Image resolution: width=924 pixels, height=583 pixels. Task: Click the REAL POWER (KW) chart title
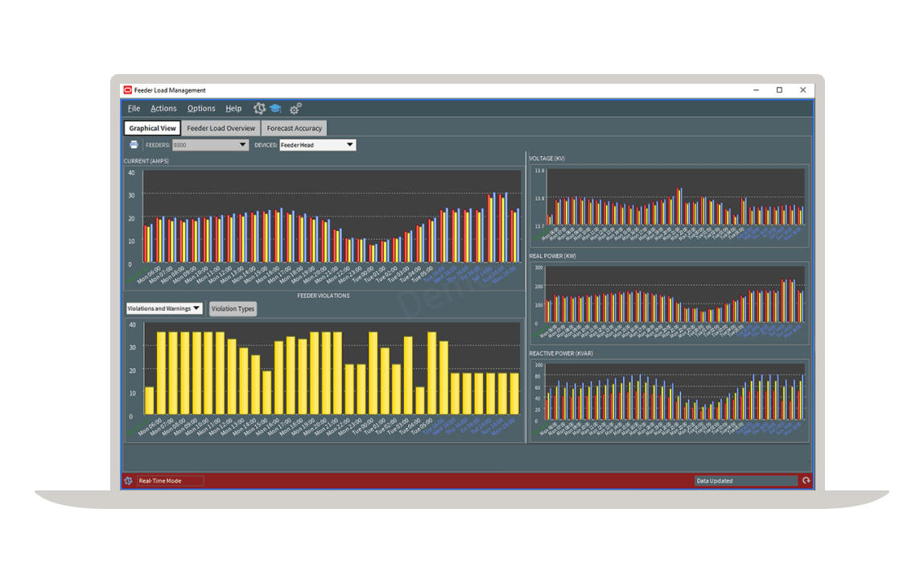552,256
